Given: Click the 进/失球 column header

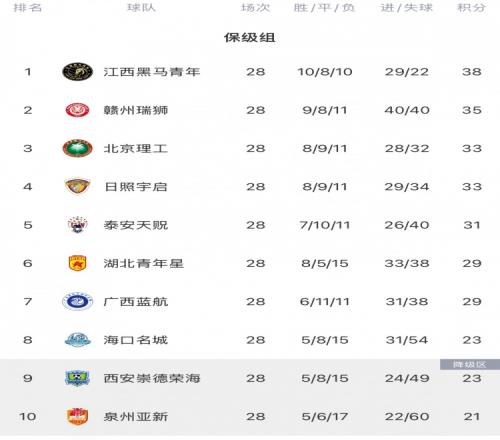Looking at the screenshot, I should [407, 7].
